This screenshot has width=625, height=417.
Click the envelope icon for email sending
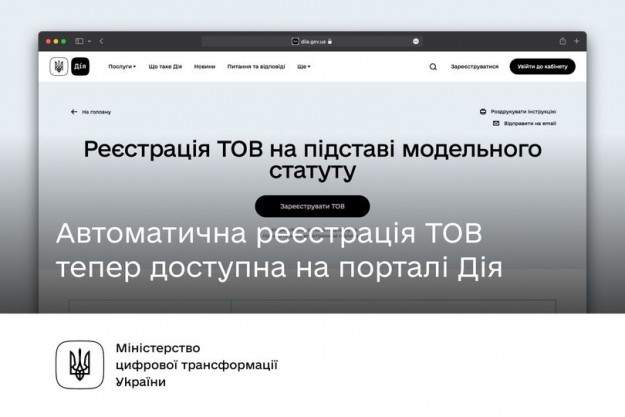pyautogui.click(x=495, y=124)
